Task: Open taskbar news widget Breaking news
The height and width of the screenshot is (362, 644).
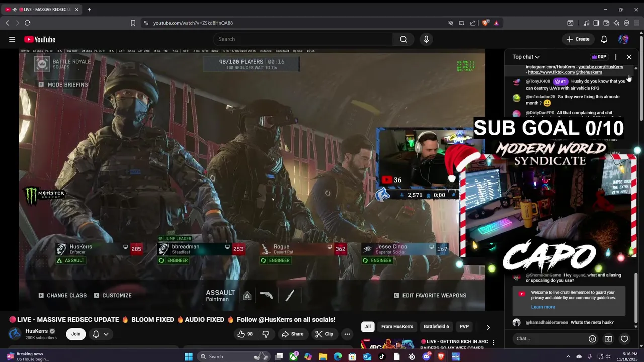Action: click(x=28, y=356)
